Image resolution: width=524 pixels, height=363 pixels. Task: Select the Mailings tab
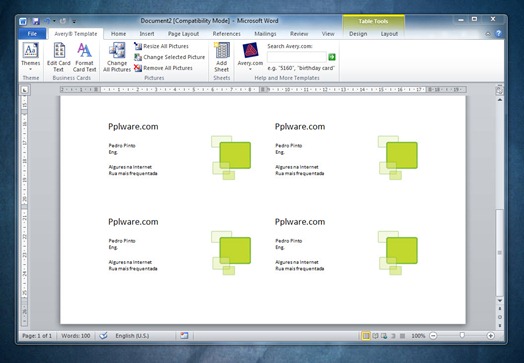point(265,34)
